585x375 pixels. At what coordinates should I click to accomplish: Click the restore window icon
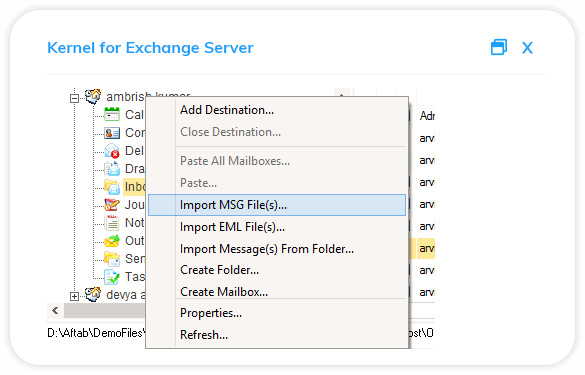[499, 47]
